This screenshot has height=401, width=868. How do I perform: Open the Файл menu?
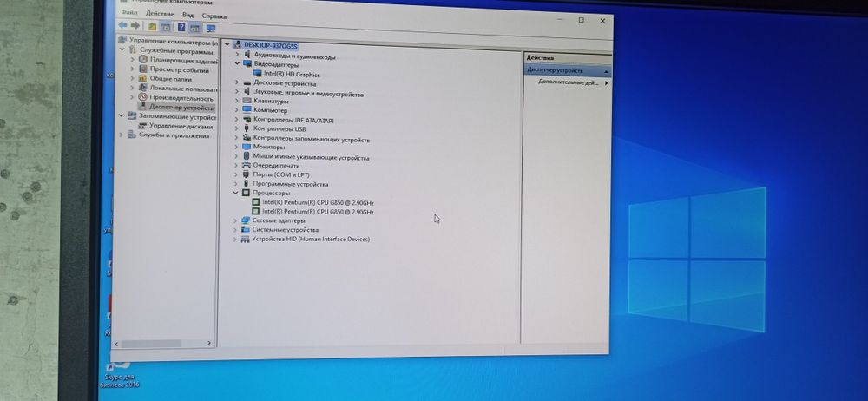pos(129,12)
